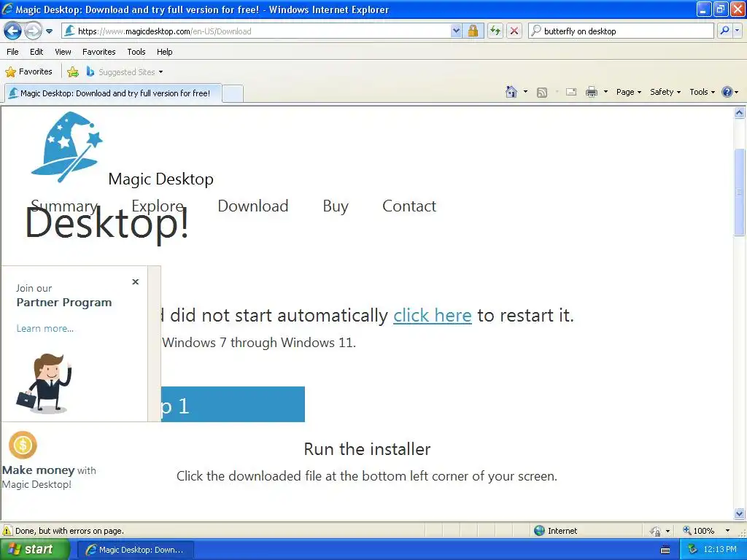Click the Magic Desktop wizard hat logo
The height and width of the screenshot is (560, 747).
66,147
